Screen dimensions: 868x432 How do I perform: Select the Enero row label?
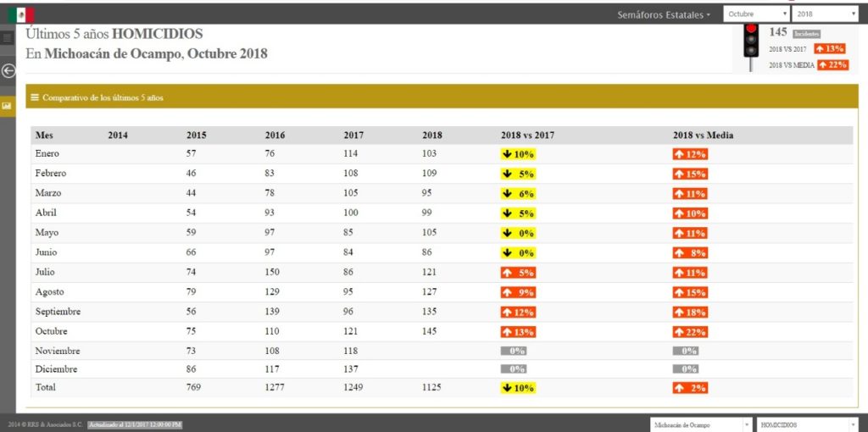point(47,154)
